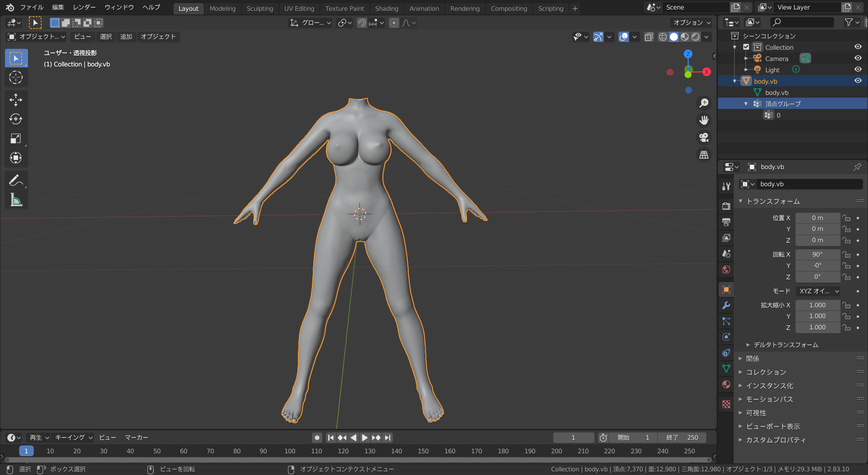
Task: Switch to the UV Editing workspace tab
Action: 299,8
